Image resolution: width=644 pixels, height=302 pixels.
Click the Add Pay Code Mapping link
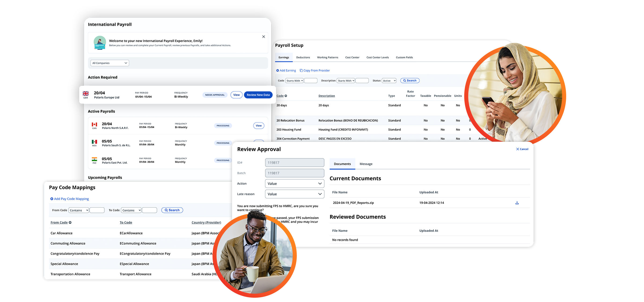click(71, 199)
